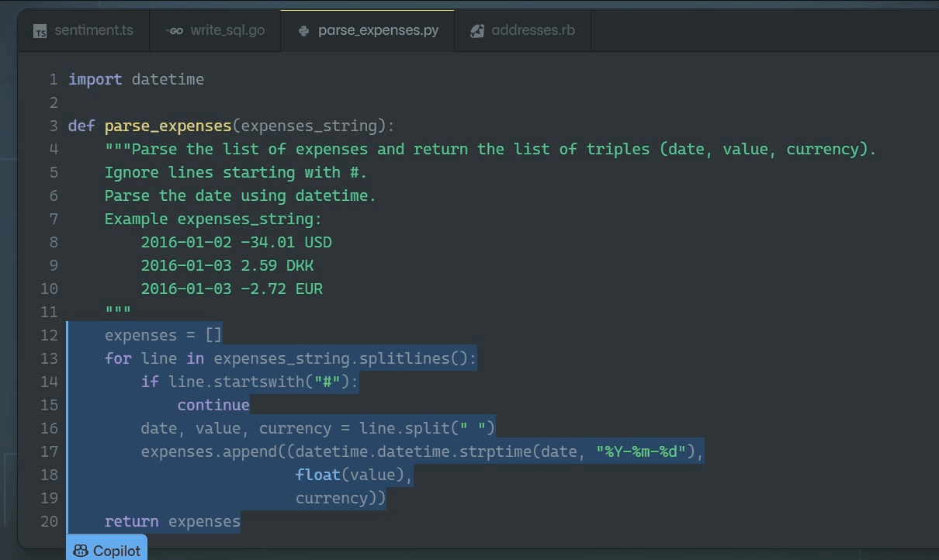
Task: Click the 'parse_expenses' function name
Action: [x=168, y=126]
